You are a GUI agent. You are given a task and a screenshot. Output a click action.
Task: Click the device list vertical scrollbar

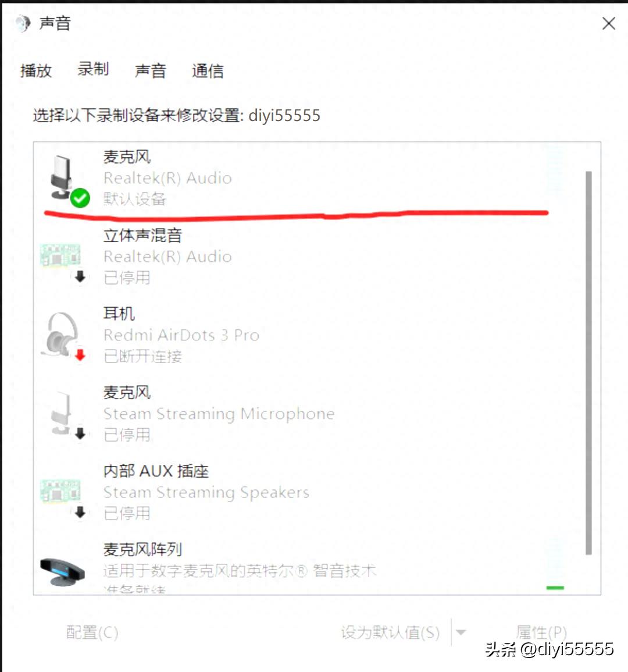[588, 362]
